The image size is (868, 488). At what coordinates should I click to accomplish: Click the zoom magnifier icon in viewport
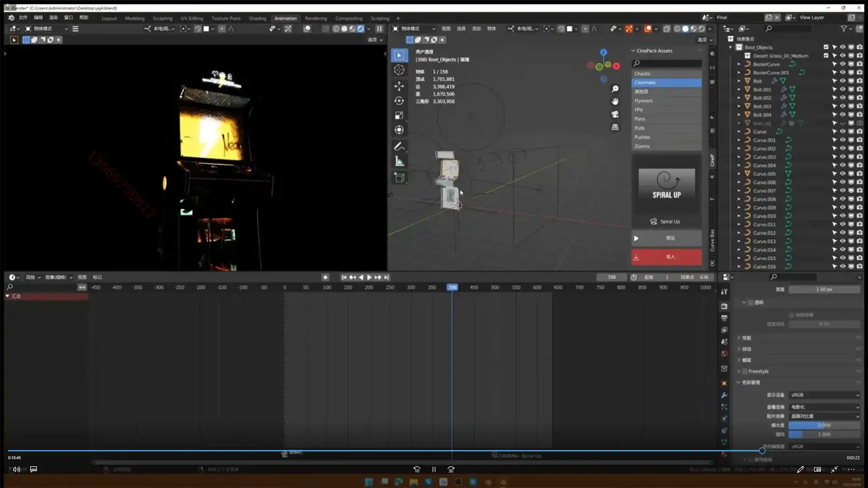click(x=615, y=89)
